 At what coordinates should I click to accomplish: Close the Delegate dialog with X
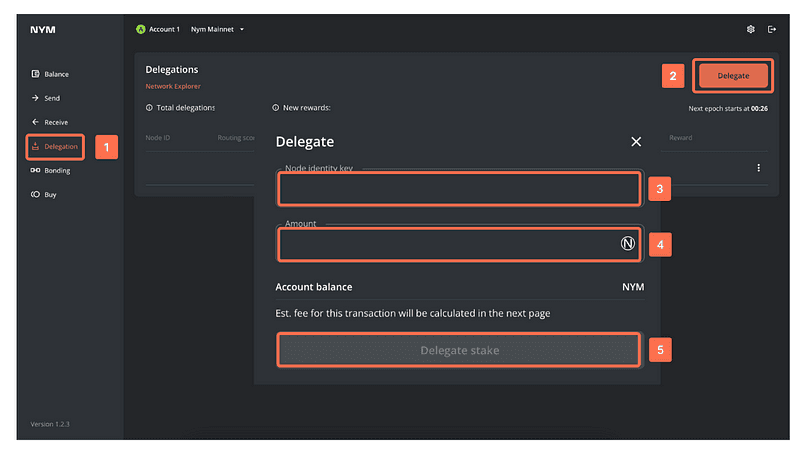click(636, 142)
